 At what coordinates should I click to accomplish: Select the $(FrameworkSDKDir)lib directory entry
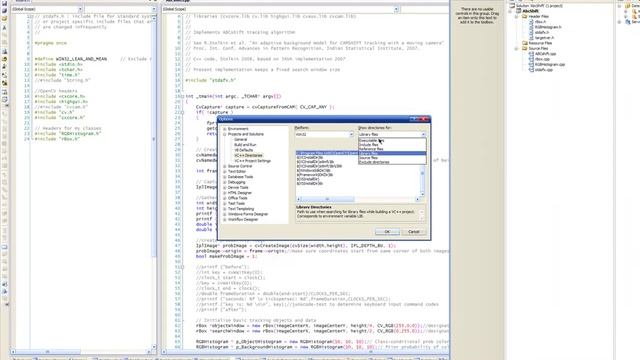coord(315,175)
